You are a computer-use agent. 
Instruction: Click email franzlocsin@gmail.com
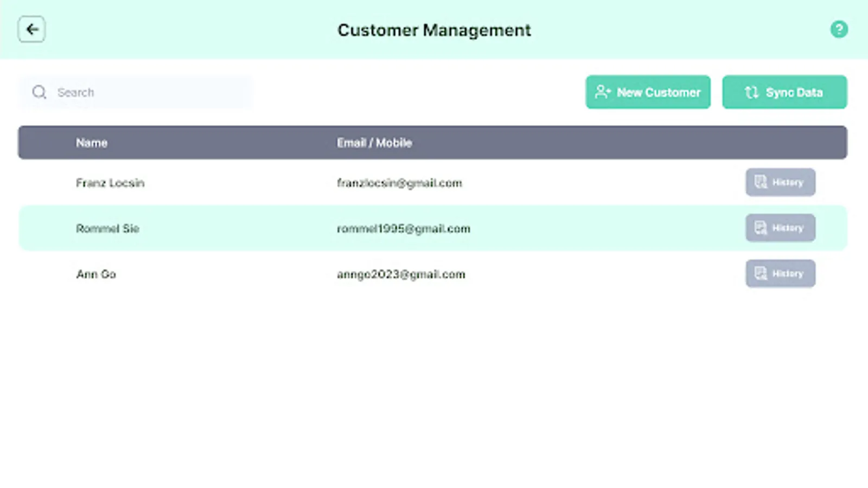tap(399, 183)
